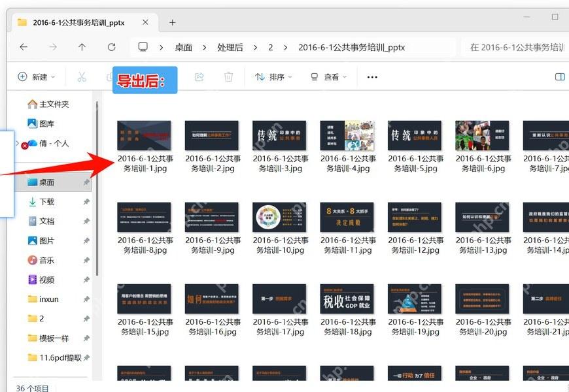Open 图库 in the sidebar
Screen dimensions: 569x392
click(41, 123)
